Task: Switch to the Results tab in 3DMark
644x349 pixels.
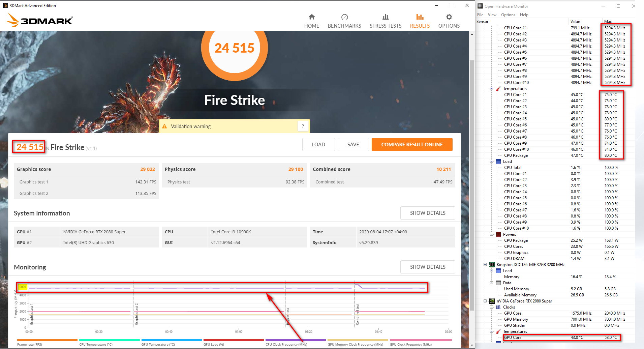Action: coord(420,21)
